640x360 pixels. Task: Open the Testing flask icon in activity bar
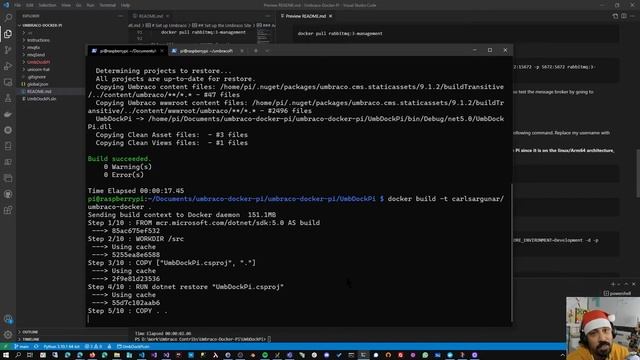(x=8, y=98)
